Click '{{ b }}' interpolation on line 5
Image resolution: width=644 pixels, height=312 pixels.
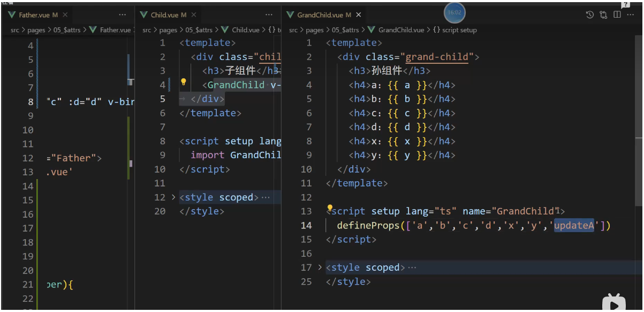(406, 99)
